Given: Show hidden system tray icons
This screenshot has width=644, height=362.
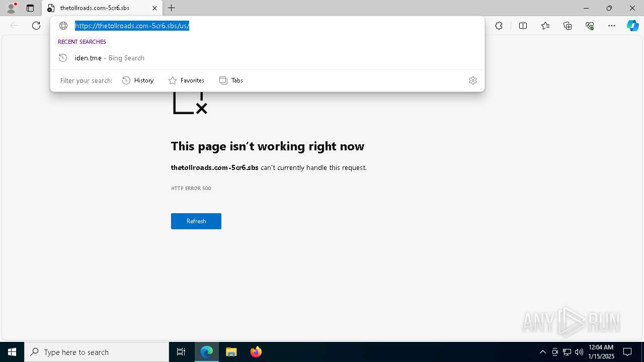Looking at the screenshot, I should click(542, 352).
